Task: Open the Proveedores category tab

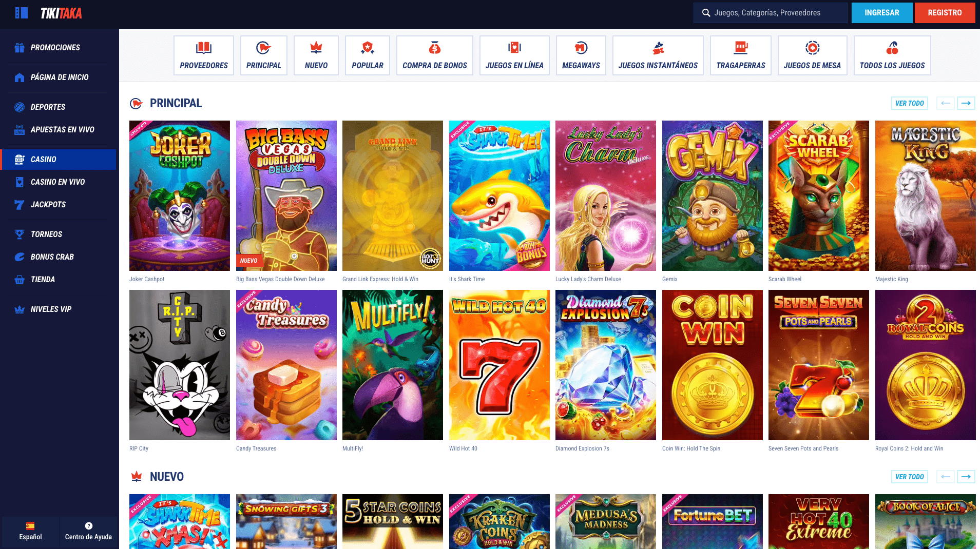Action: [x=204, y=55]
